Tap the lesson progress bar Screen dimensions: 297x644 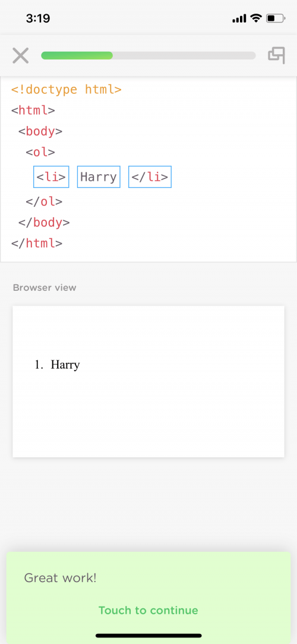point(148,55)
